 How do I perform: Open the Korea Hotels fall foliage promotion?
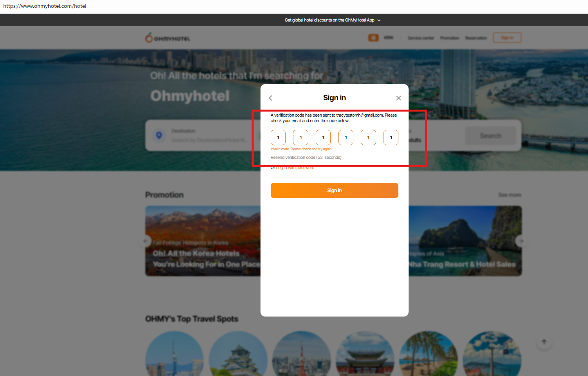point(203,241)
